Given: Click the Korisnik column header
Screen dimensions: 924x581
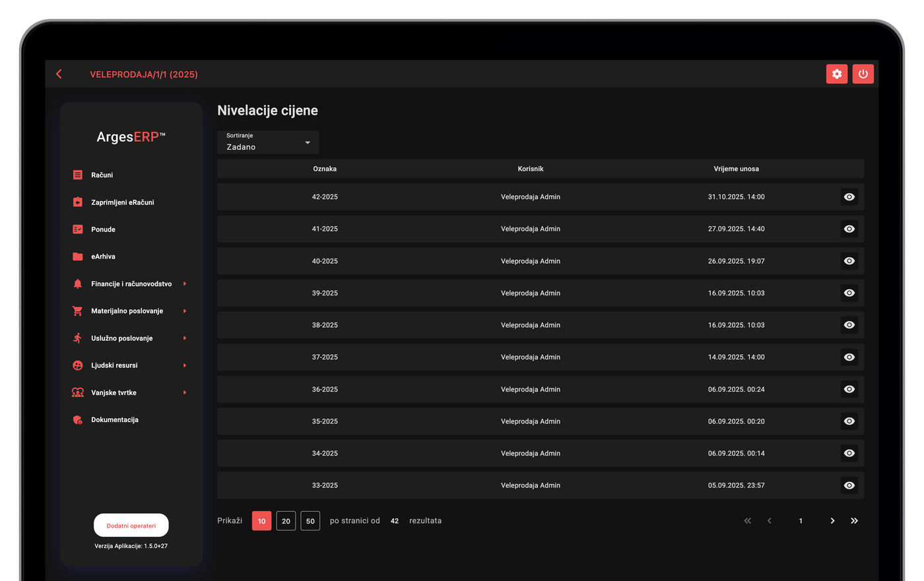Looking at the screenshot, I should tap(531, 169).
